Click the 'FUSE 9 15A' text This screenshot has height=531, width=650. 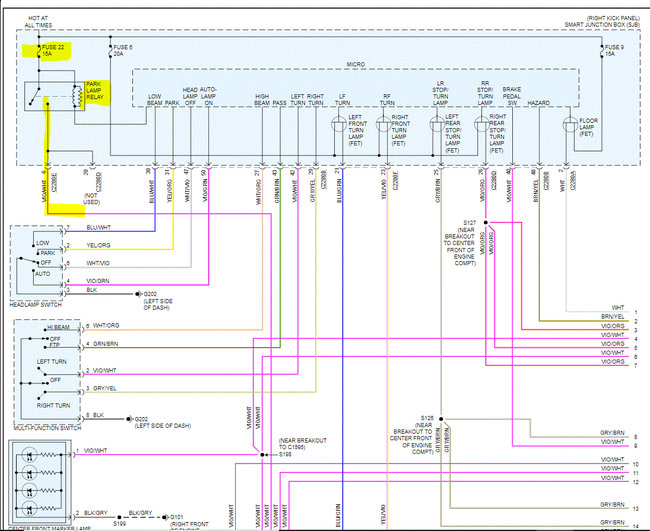[x=614, y=51]
